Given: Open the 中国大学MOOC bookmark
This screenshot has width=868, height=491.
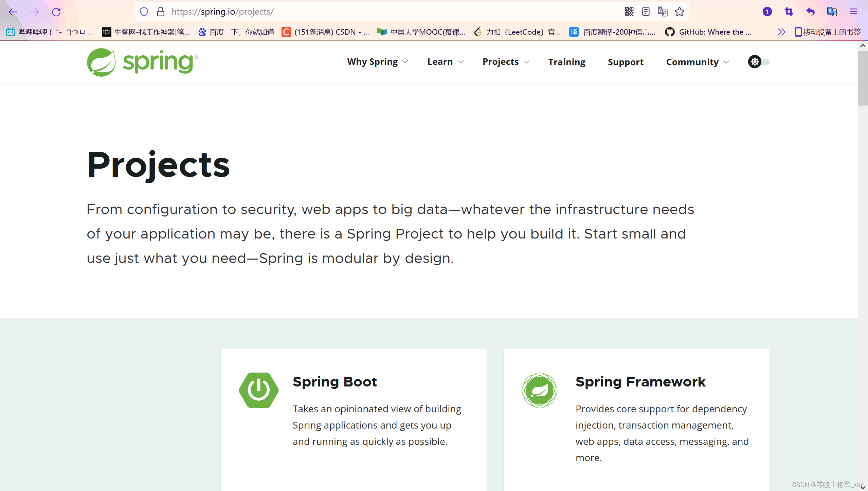Looking at the screenshot, I should click(x=421, y=32).
